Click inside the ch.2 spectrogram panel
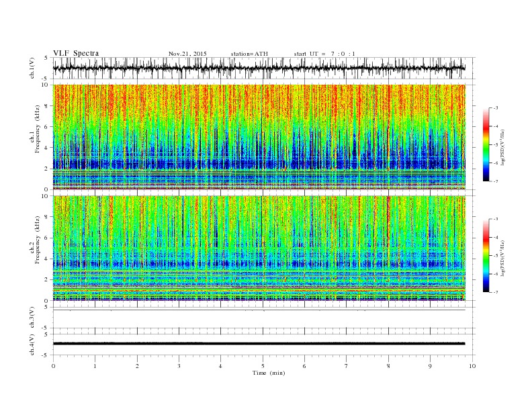Viewport: 532px width, 411px height. pyautogui.click(x=259, y=248)
